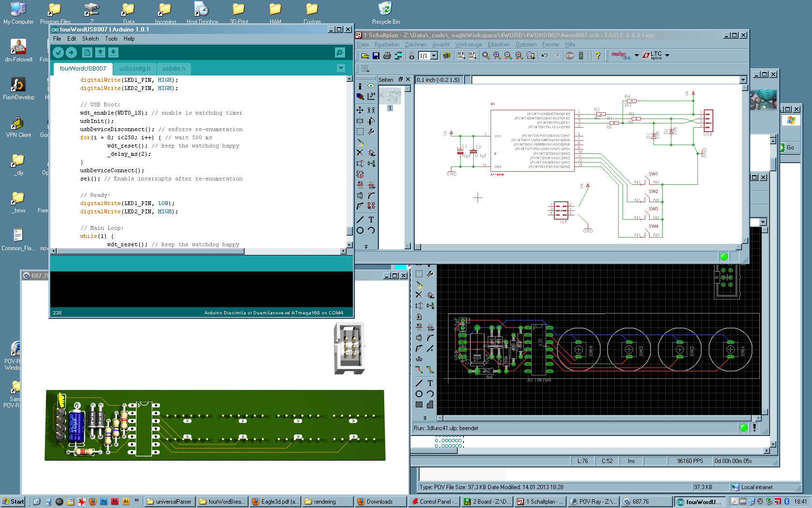Click the red STOP sign icon

(570, 56)
